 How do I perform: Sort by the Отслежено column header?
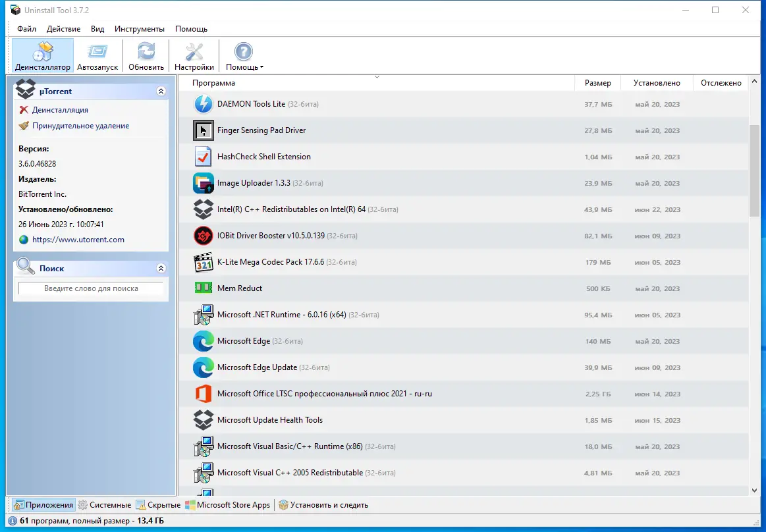(721, 83)
